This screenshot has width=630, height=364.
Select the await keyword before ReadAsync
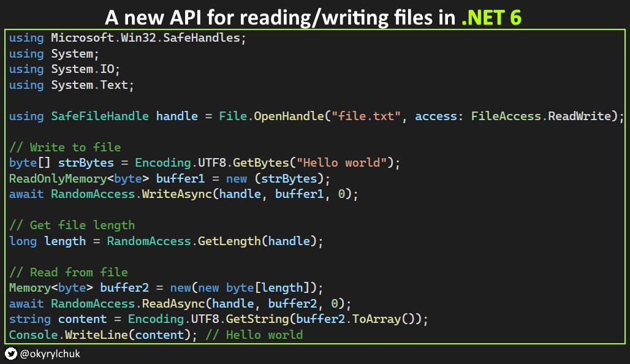(x=26, y=303)
